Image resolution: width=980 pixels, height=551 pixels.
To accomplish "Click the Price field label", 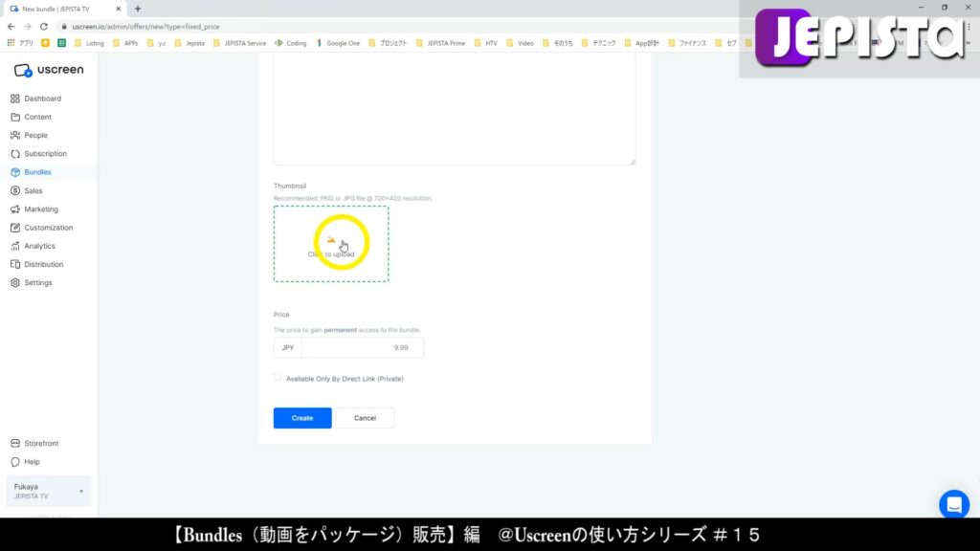I will coord(281,314).
